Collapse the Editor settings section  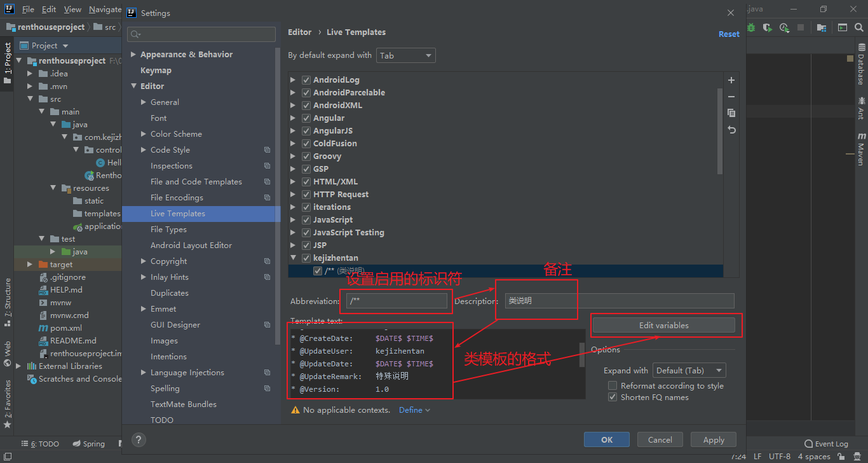pyautogui.click(x=133, y=86)
